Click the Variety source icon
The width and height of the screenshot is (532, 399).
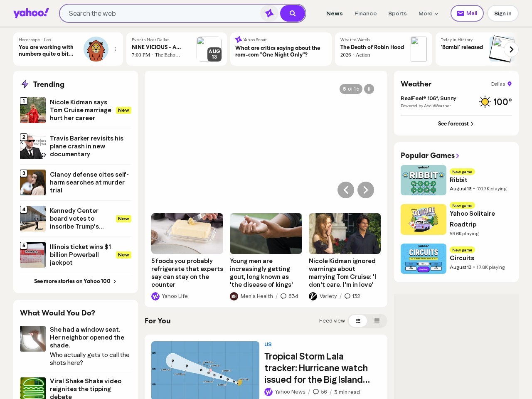click(x=313, y=296)
